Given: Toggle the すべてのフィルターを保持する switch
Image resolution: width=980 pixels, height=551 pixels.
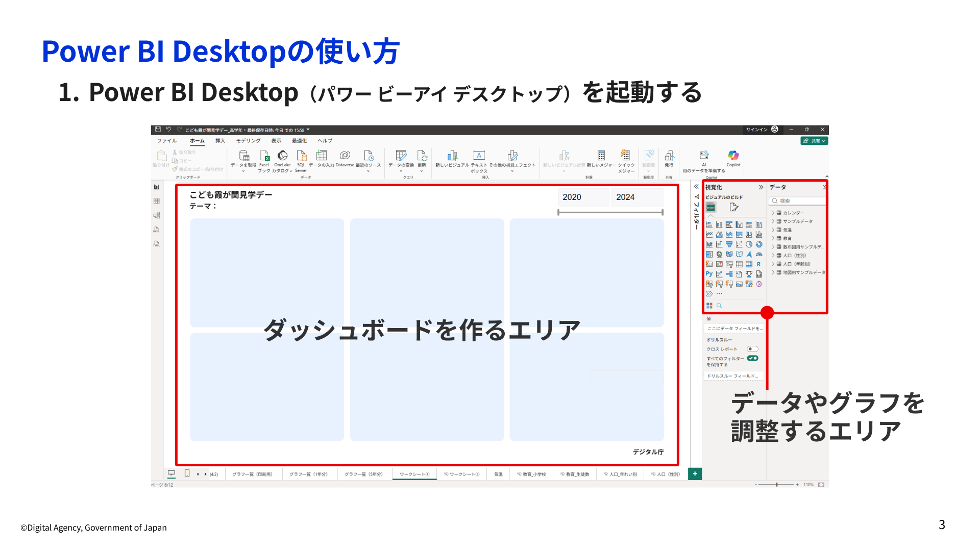Looking at the screenshot, I should (753, 358).
